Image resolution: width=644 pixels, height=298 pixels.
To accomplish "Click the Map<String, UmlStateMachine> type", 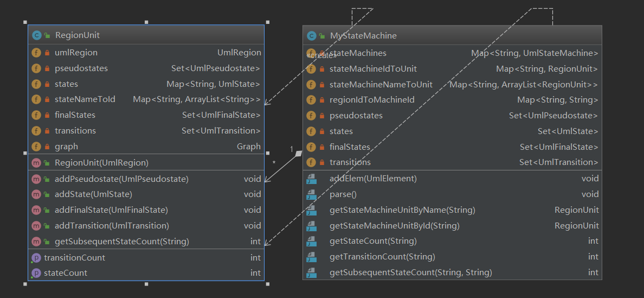I will click(x=534, y=53).
